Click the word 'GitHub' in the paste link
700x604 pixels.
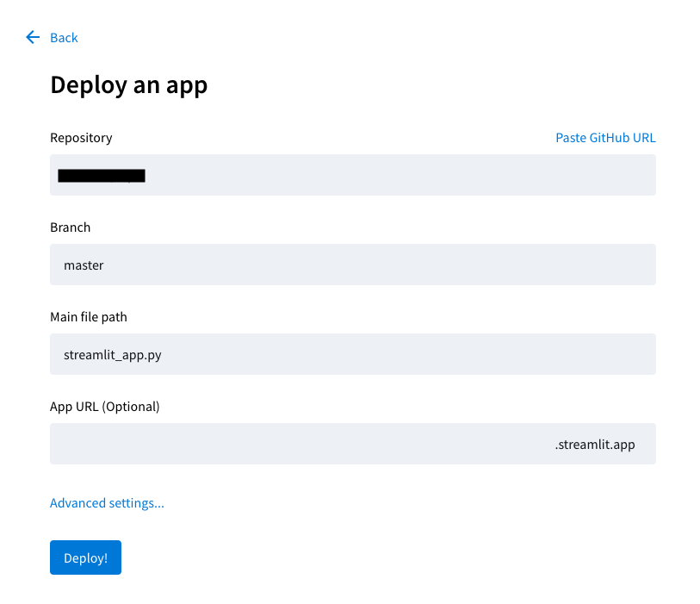pos(610,138)
